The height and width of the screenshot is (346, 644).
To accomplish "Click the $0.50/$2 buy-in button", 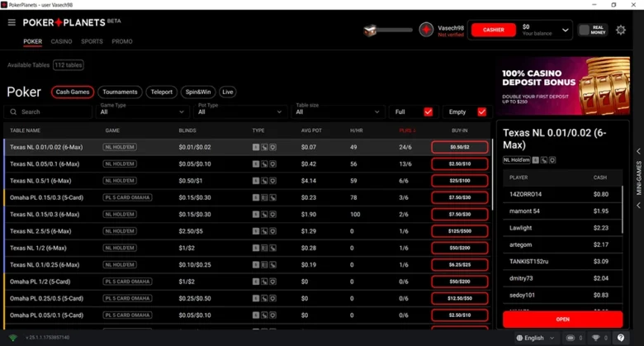I will point(460,147).
